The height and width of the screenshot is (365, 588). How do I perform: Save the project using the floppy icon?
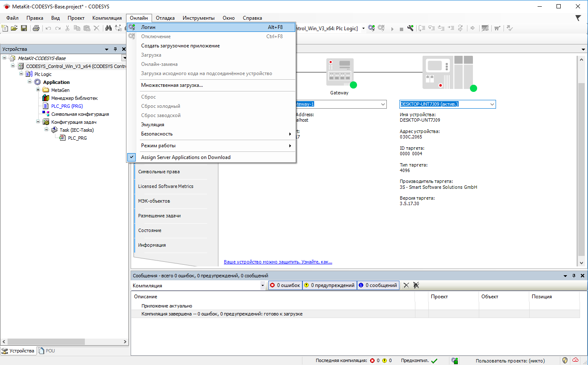(x=24, y=28)
